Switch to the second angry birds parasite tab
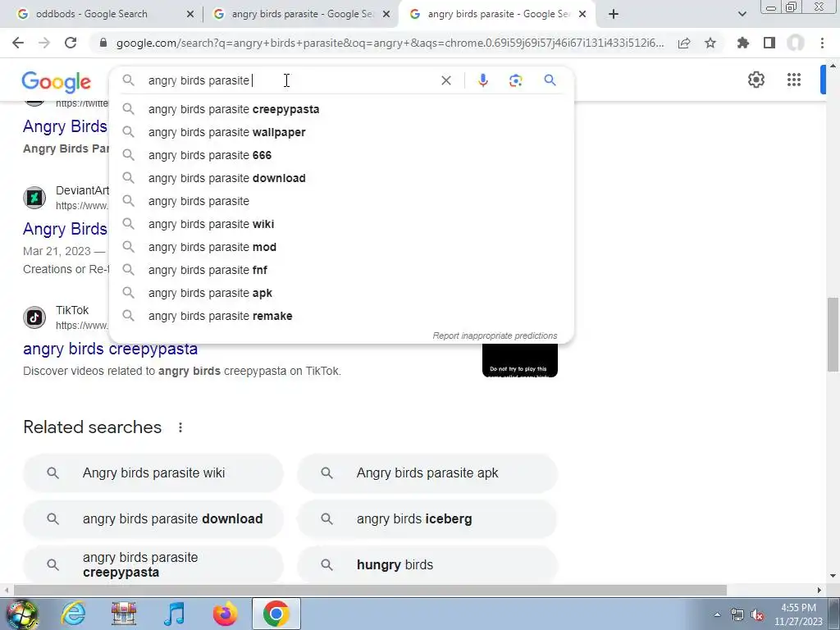 pos(302,14)
